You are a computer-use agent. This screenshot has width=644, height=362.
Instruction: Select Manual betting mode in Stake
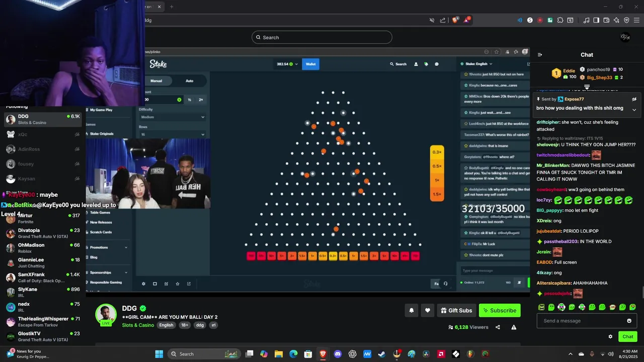point(156,80)
